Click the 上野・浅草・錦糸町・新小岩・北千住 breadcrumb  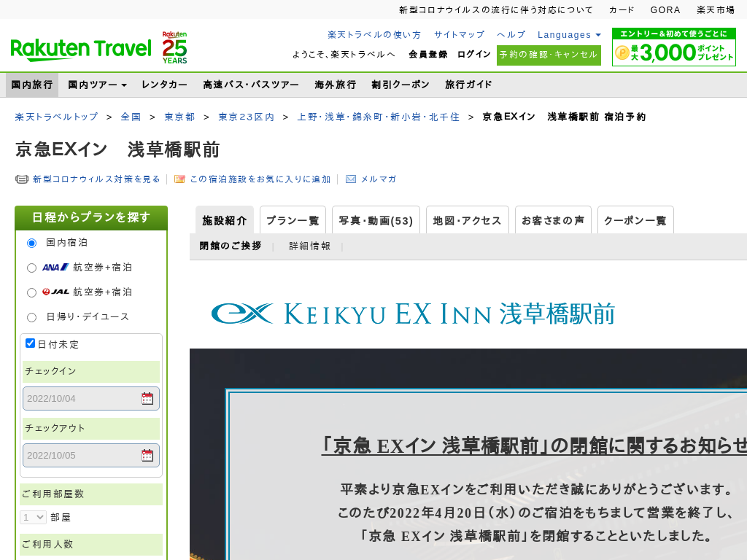click(379, 117)
